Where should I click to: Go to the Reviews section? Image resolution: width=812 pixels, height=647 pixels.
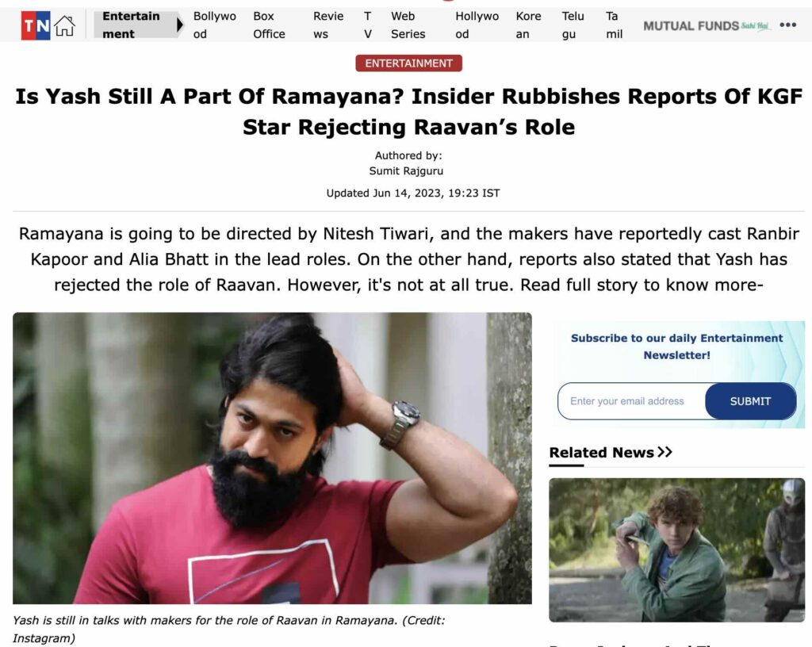tap(328, 25)
